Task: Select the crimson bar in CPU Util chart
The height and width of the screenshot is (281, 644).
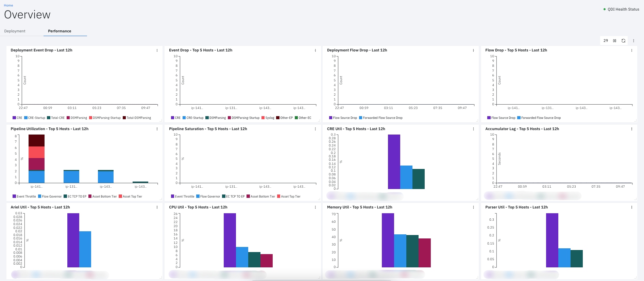Action: click(267, 261)
